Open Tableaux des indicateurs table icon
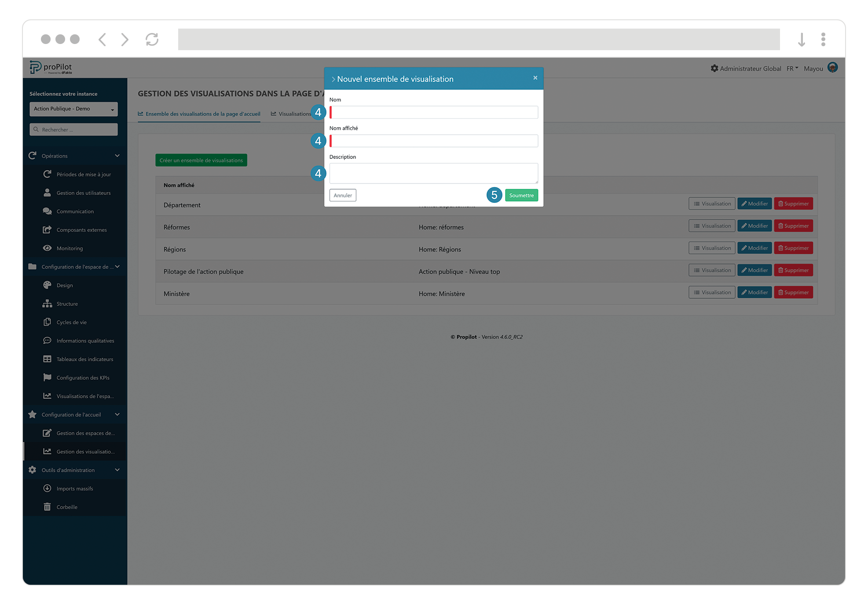868x609 pixels. tap(48, 359)
